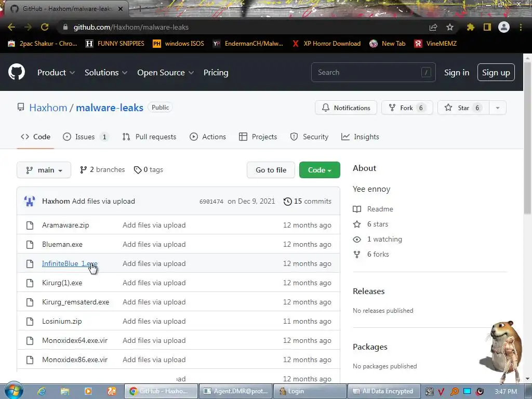Click the share page icon in address bar
Viewport: 532px width, 399px height.
(x=433, y=27)
